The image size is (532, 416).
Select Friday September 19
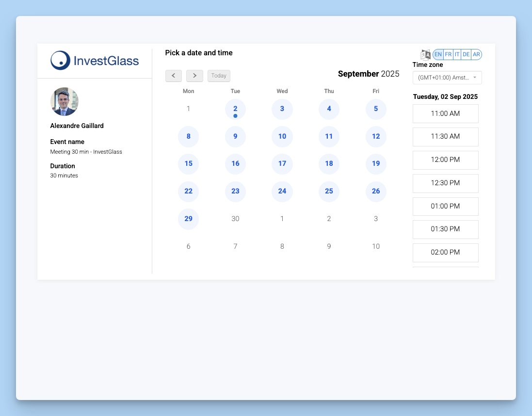[376, 164]
